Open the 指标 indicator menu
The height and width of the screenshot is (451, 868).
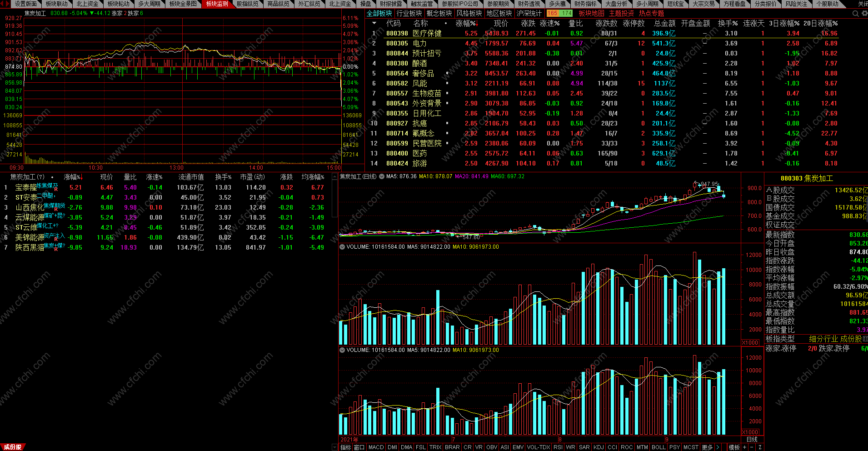(346, 447)
